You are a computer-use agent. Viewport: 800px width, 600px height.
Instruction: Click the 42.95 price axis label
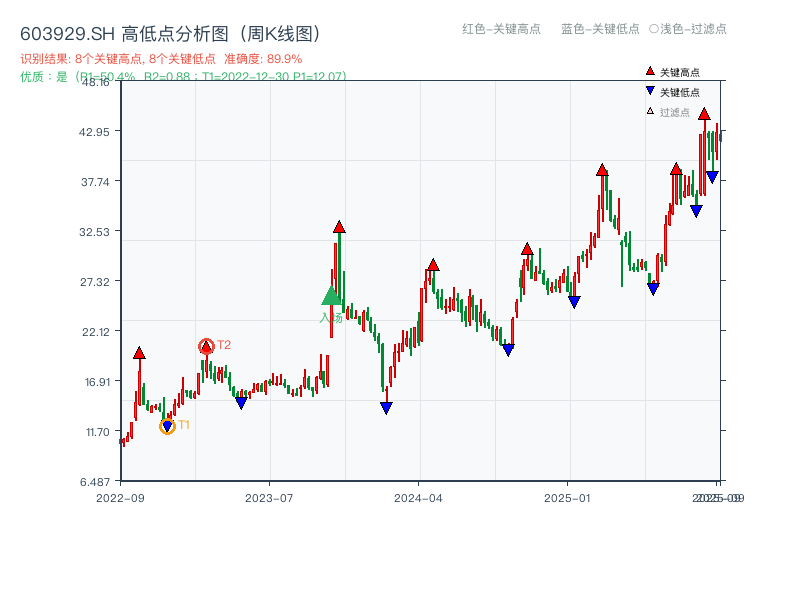pos(94,132)
